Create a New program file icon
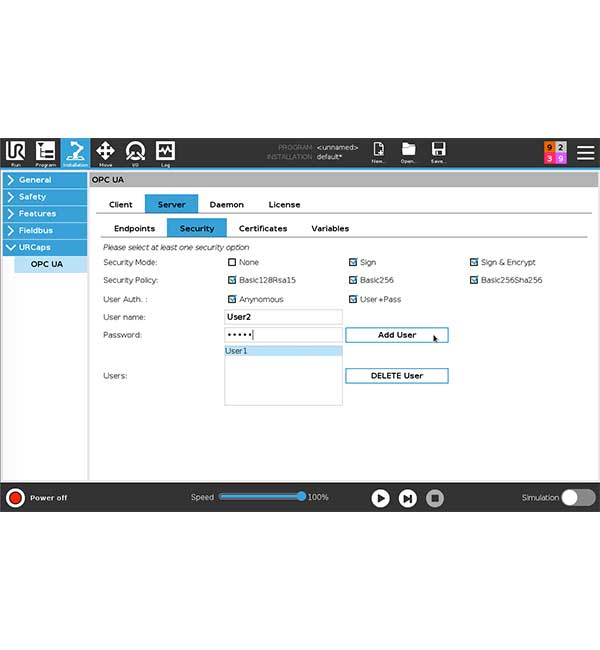Screen dimensions: 600x650 [x=378, y=152]
